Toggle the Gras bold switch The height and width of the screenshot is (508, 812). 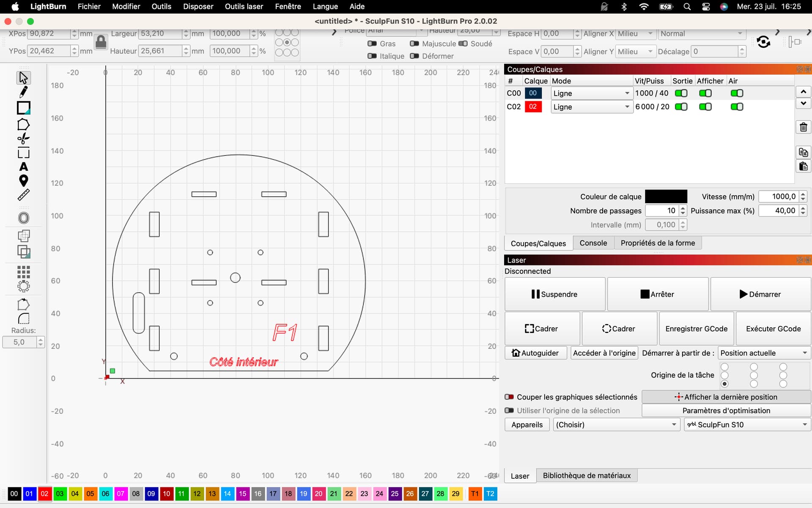372,44
